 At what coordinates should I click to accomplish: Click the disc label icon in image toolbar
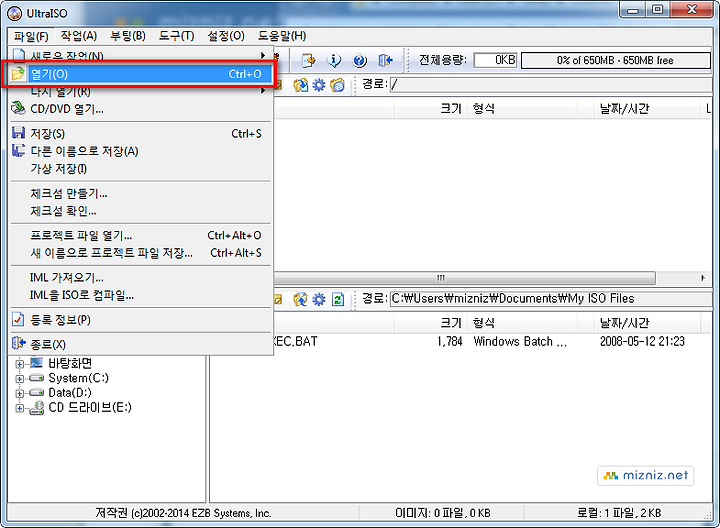tap(338, 85)
